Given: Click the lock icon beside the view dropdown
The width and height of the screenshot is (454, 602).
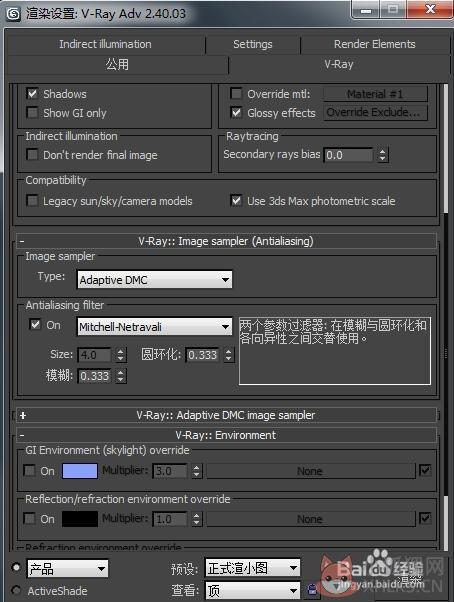Looking at the screenshot, I should (312, 590).
